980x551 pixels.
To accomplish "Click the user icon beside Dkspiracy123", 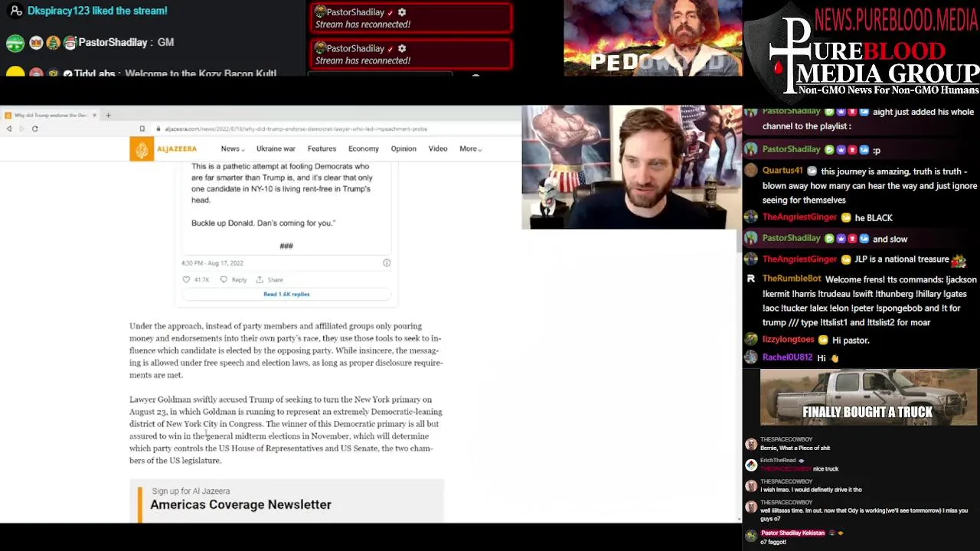I will tap(15, 11).
